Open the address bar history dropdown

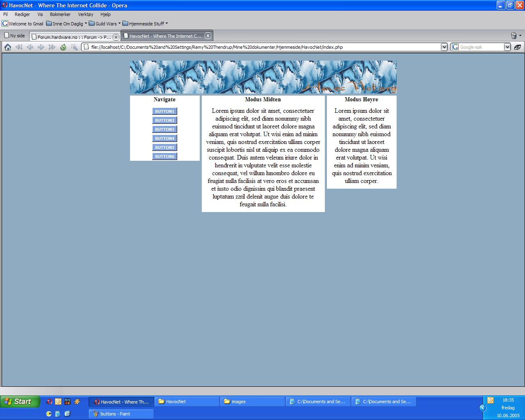coord(444,47)
